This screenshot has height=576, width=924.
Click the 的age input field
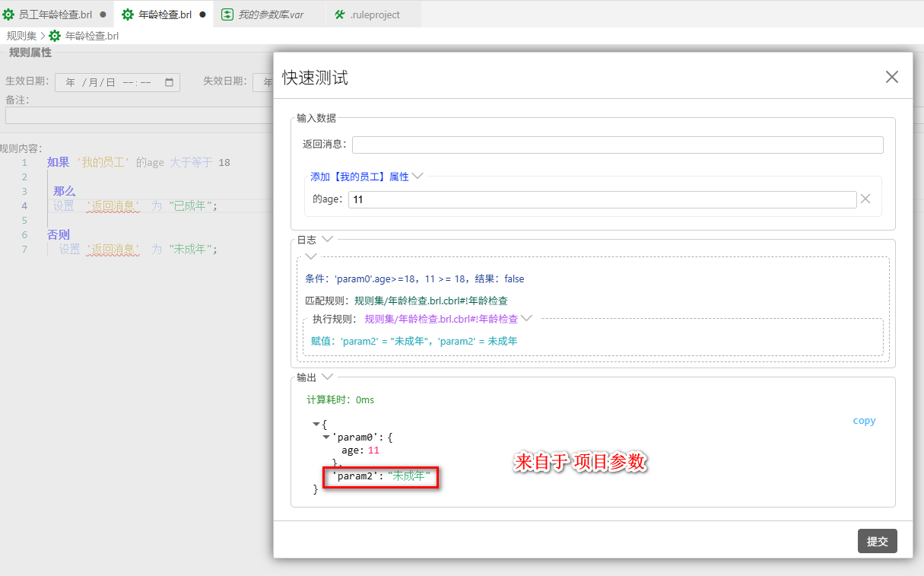tap(602, 199)
